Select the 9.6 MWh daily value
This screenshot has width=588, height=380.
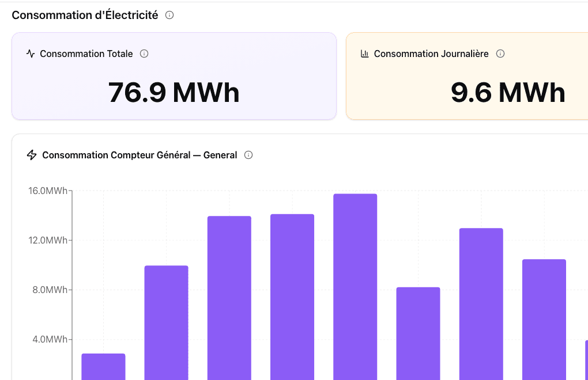click(508, 92)
